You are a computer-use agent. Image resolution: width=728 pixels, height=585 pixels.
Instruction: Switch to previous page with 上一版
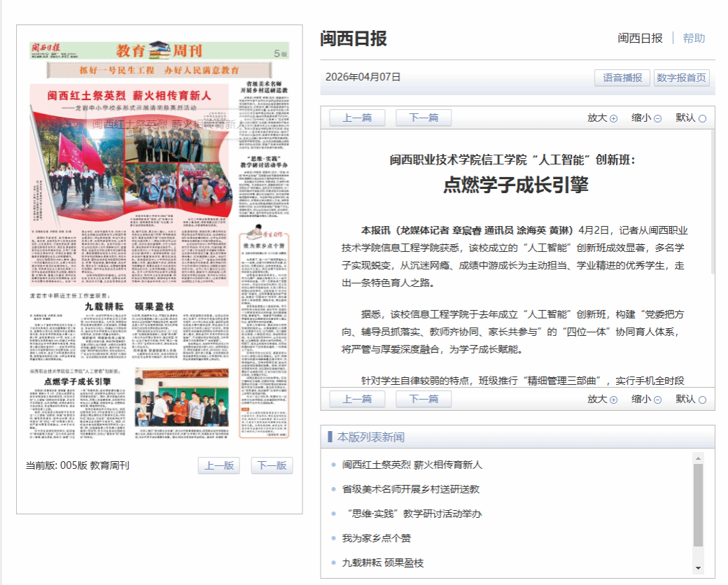coord(218,466)
